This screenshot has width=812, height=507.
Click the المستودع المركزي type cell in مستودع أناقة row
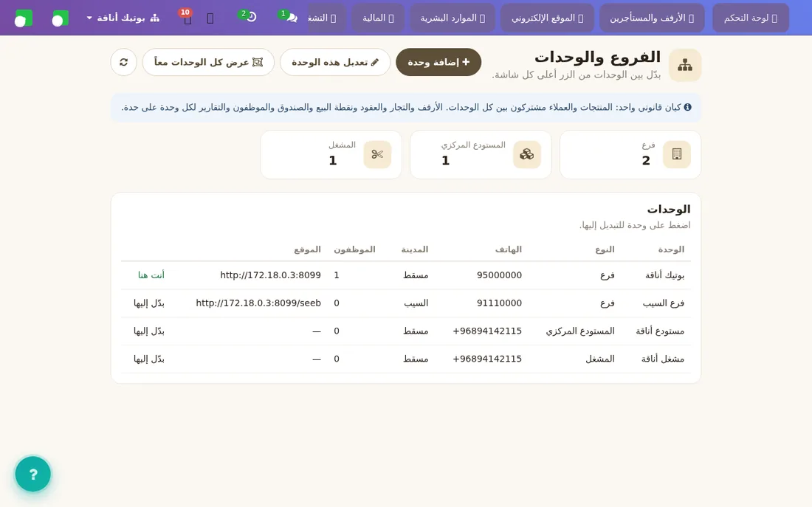point(580,331)
